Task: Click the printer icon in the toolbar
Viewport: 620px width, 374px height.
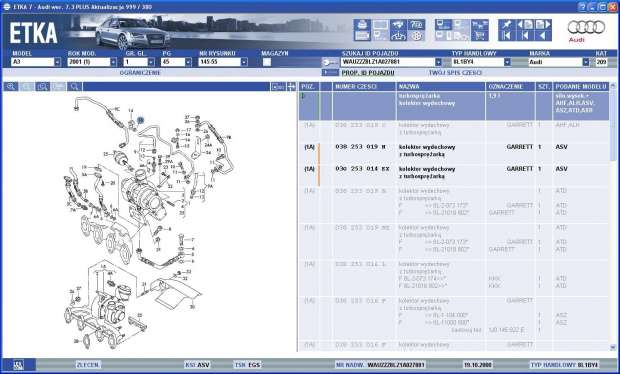Action: pos(362,25)
